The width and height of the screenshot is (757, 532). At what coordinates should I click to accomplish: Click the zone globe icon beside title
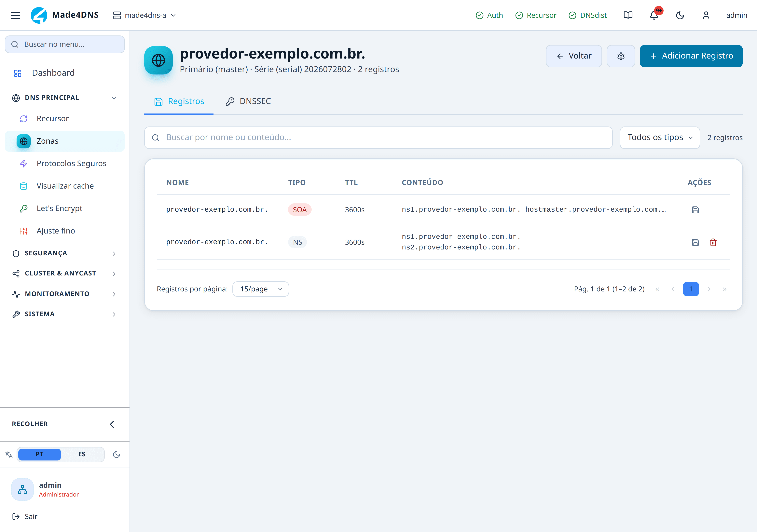point(158,60)
